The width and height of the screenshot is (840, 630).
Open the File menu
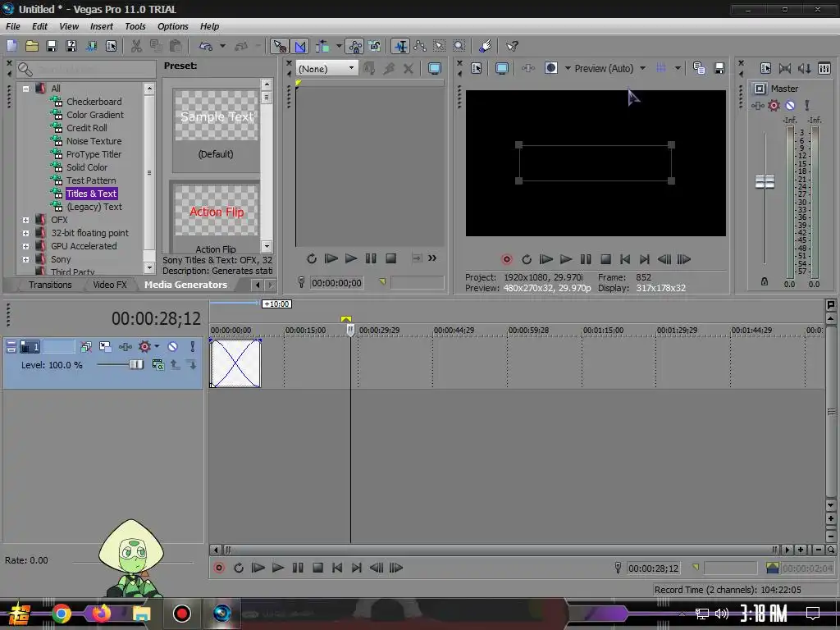(x=13, y=26)
